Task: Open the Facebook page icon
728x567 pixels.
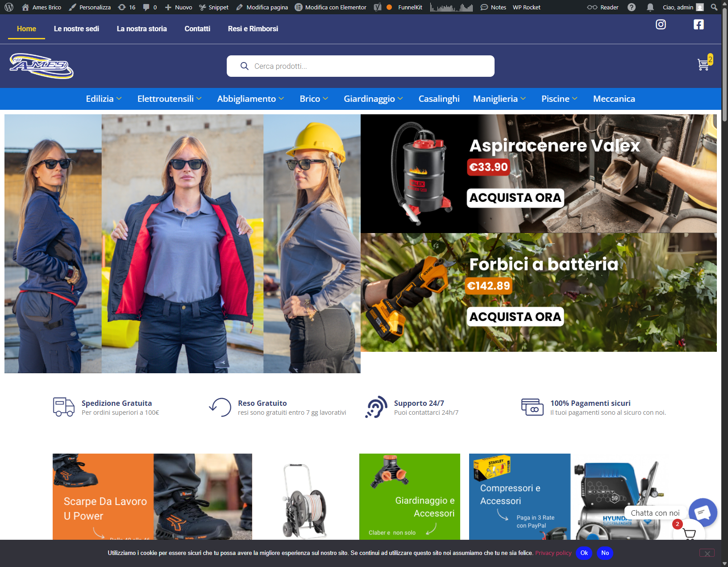Action: (x=699, y=25)
